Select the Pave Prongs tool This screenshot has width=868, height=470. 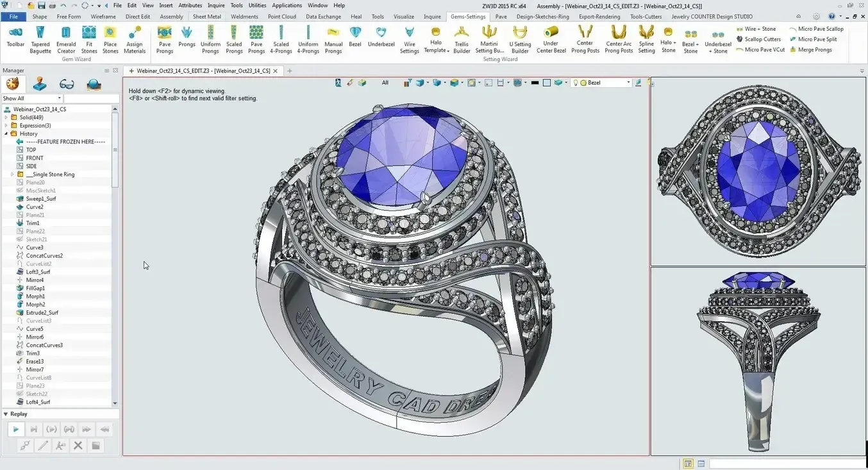[x=164, y=38]
